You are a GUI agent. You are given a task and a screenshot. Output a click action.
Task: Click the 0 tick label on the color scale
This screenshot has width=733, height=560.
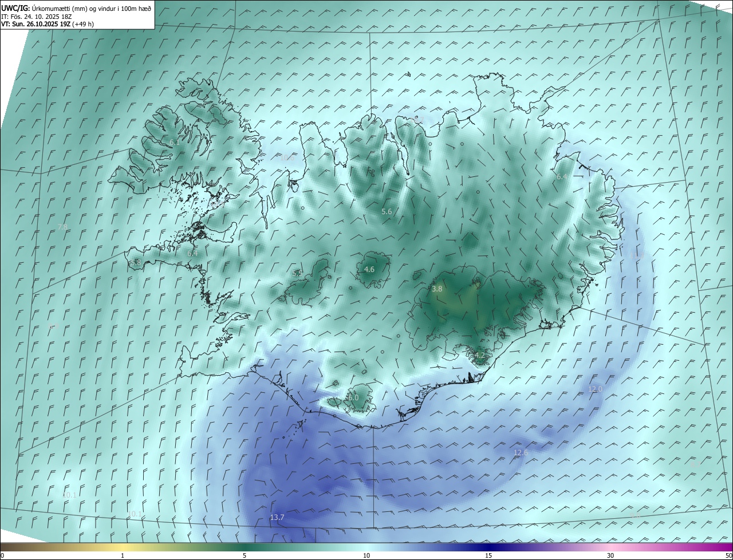pos(2,555)
